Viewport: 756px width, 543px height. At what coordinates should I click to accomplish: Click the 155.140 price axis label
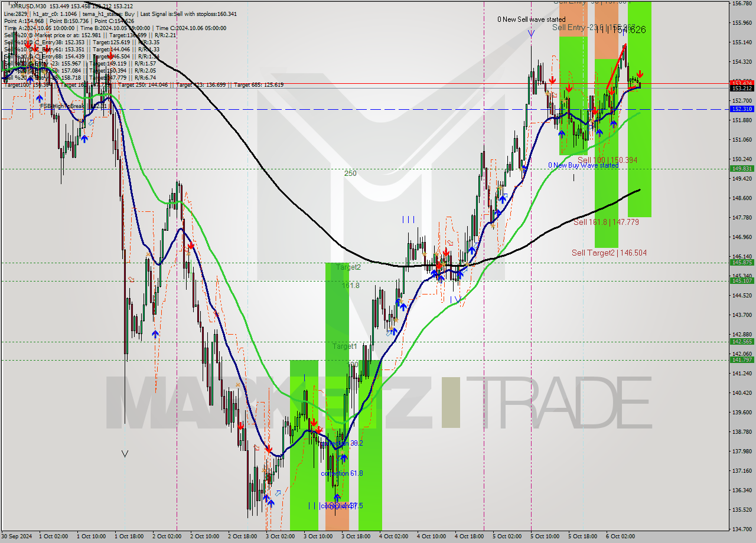tap(742, 42)
